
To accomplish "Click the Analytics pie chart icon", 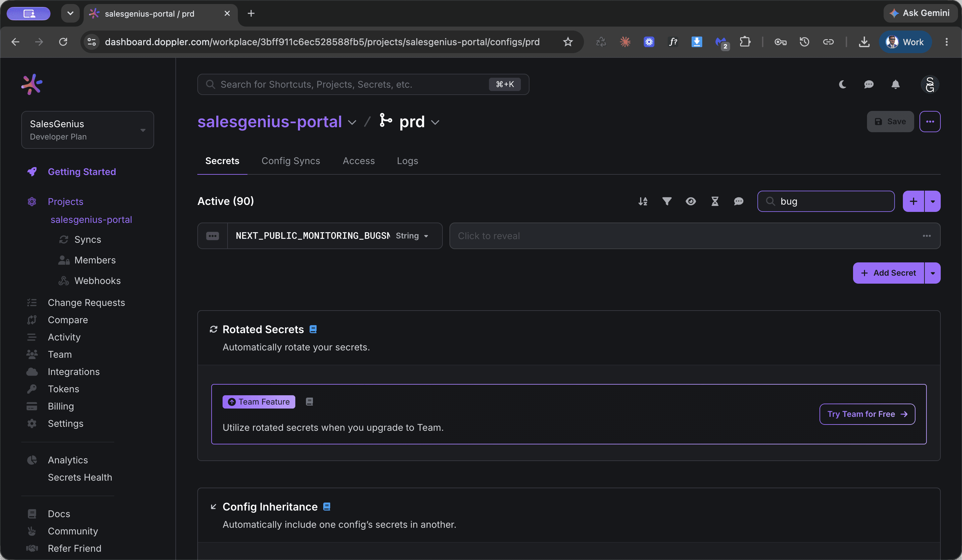I will click(x=32, y=460).
